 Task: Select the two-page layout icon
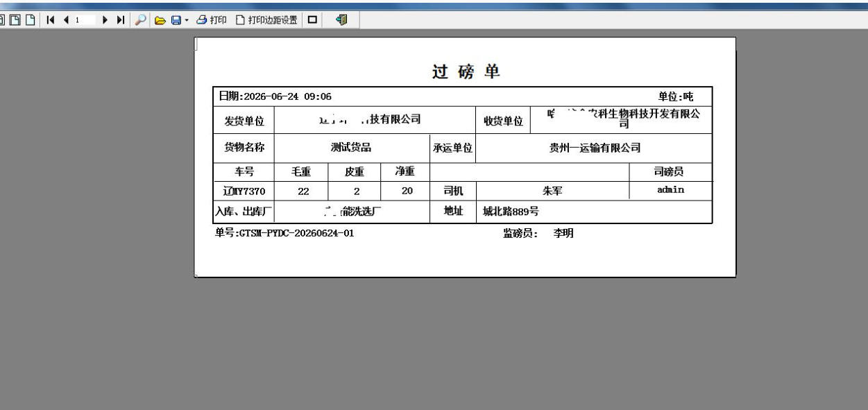(17, 21)
